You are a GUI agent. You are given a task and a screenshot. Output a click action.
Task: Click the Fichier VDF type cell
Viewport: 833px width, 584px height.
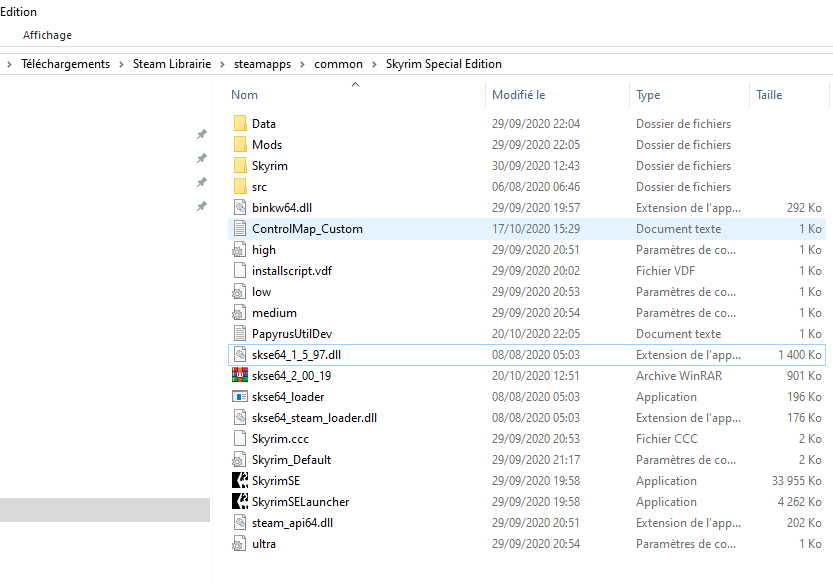[665, 270]
